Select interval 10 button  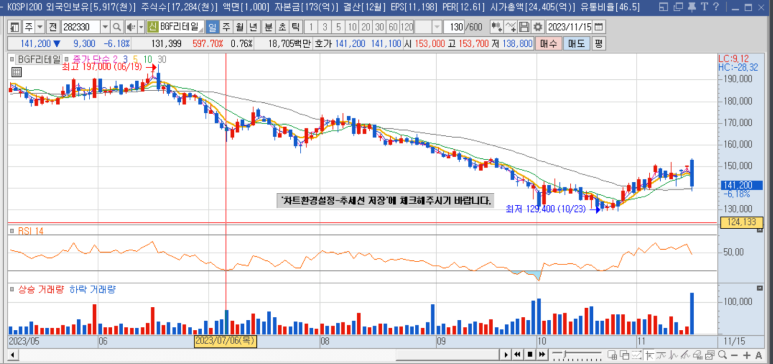click(x=352, y=27)
